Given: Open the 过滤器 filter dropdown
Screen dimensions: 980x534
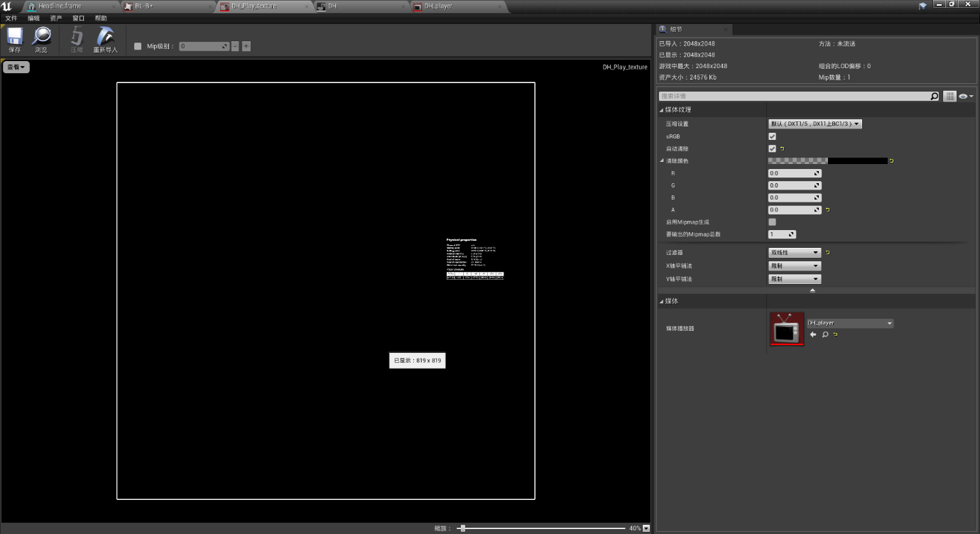Looking at the screenshot, I should [795, 253].
